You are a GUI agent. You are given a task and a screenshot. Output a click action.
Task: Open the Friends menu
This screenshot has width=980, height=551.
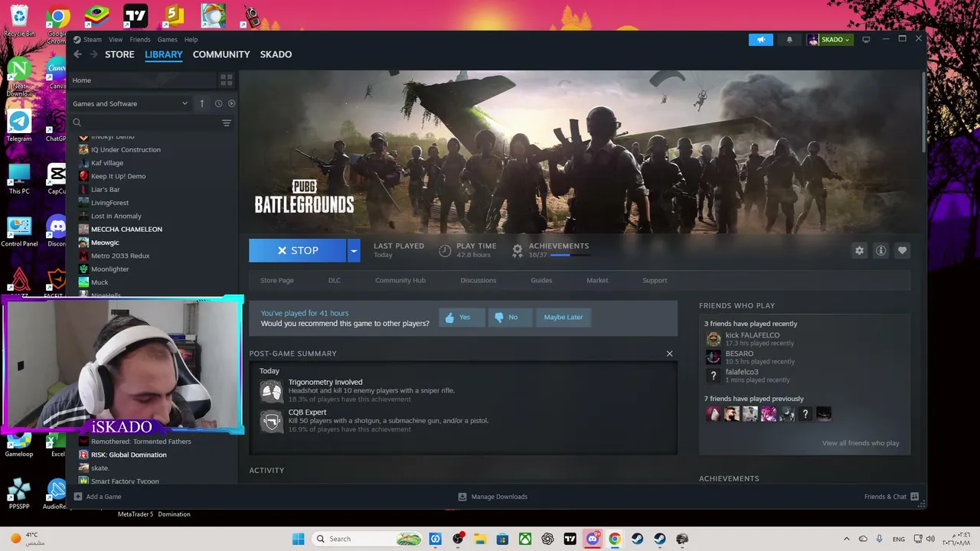pyautogui.click(x=140, y=40)
